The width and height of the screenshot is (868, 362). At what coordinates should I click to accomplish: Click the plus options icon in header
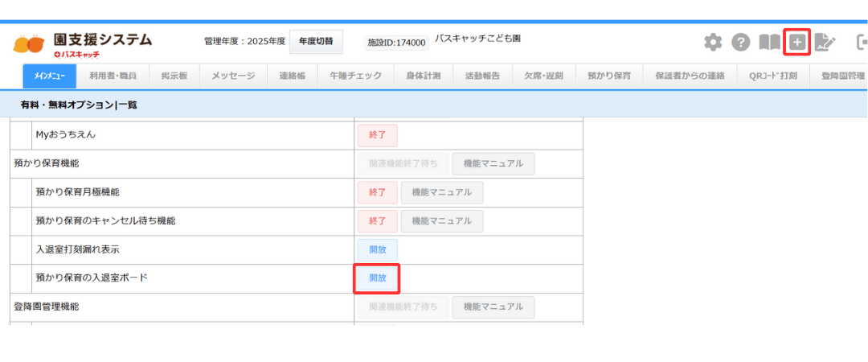[796, 43]
